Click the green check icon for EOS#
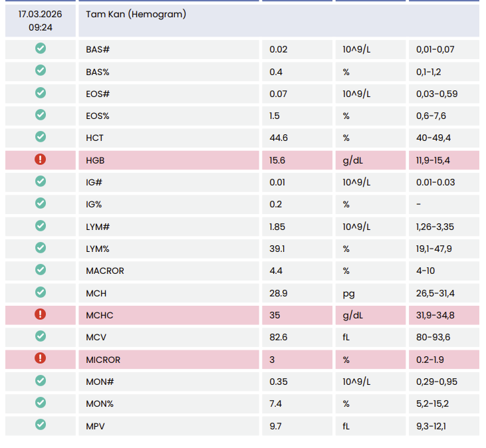 coord(40,93)
